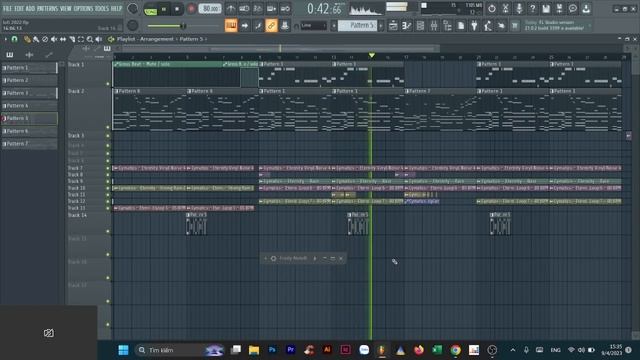Click the save project icon

point(546,9)
